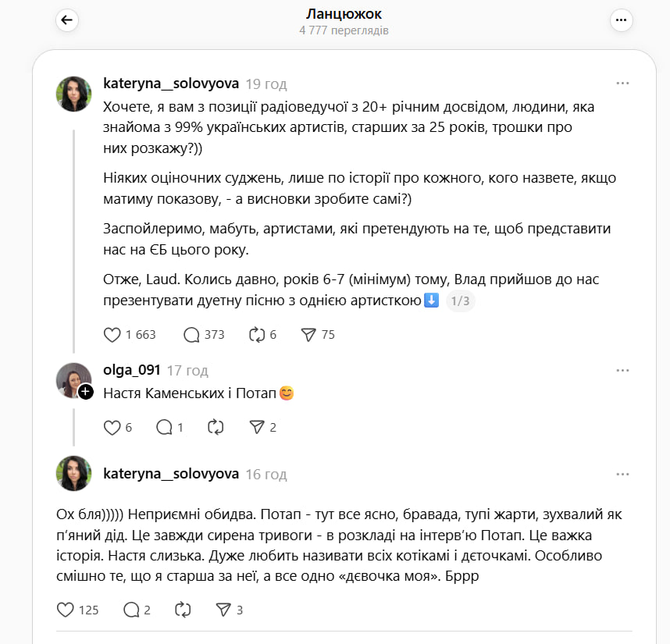Share the last reply with 3 shares
The height and width of the screenshot is (644, 670).
coord(223,610)
